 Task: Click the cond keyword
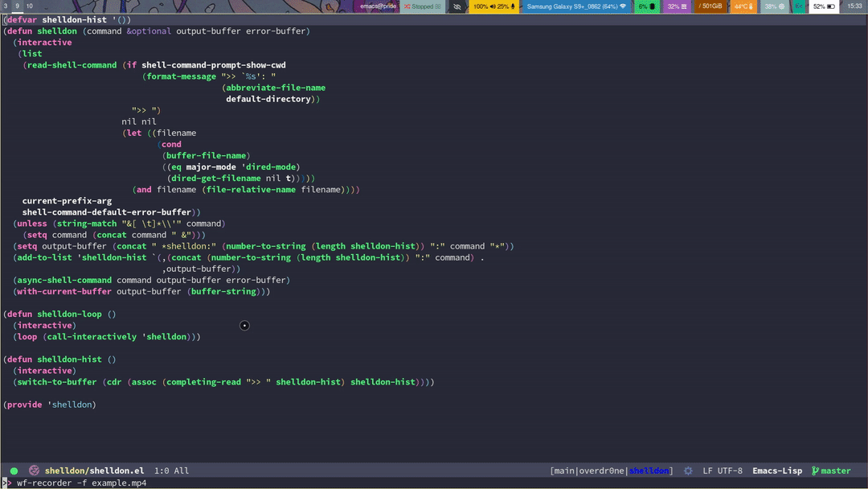[171, 144]
